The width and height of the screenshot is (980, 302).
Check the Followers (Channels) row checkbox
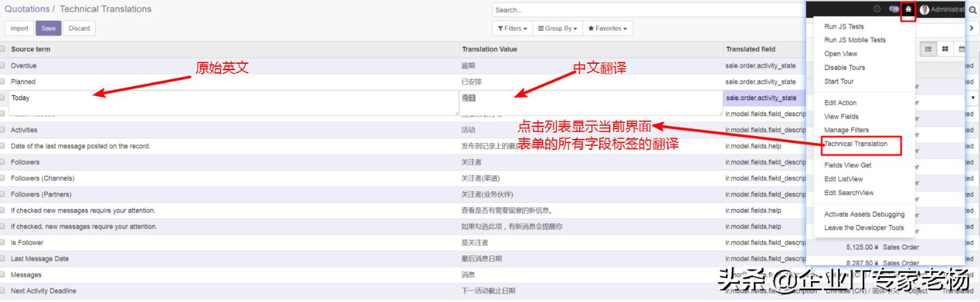tap(3, 178)
